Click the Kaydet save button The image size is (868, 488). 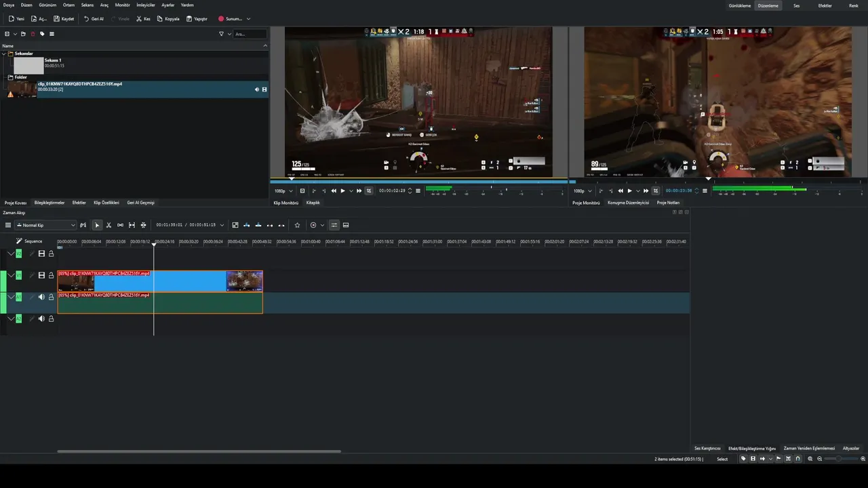pyautogui.click(x=64, y=19)
